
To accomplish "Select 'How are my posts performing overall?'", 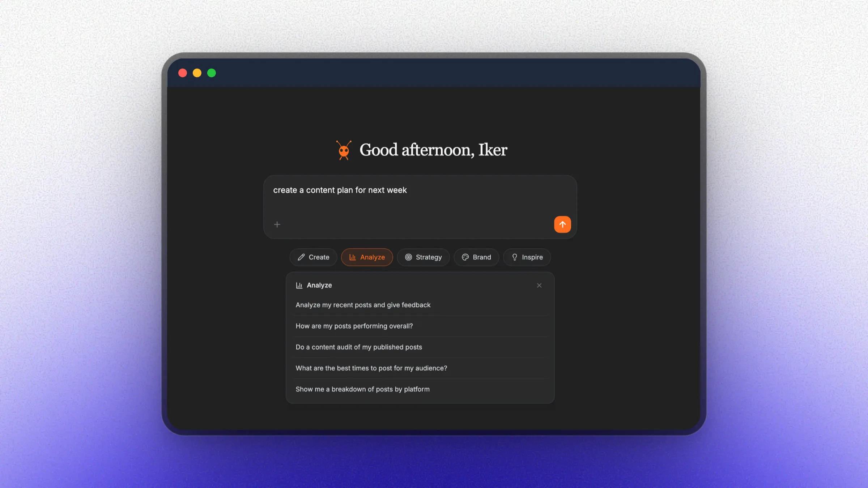I will pos(354,326).
